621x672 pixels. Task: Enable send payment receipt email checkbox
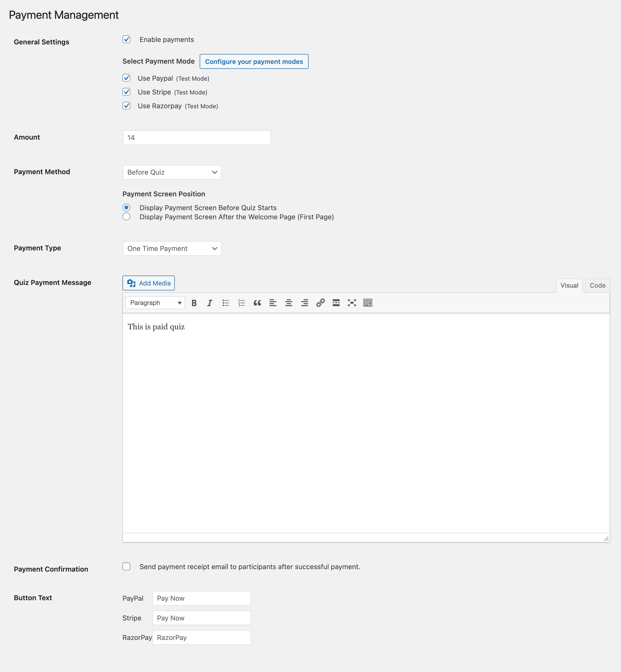tap(126, 567)
